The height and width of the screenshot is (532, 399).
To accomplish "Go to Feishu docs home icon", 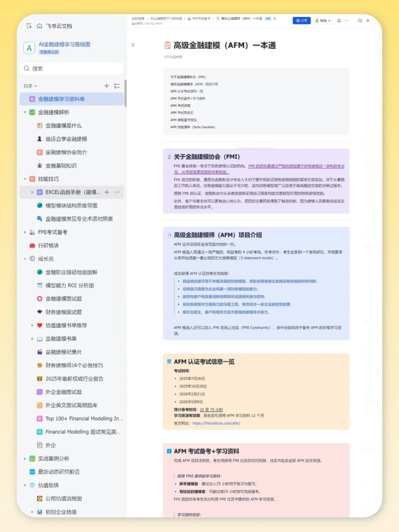I will pyautogui.click(x=40, y=26).
